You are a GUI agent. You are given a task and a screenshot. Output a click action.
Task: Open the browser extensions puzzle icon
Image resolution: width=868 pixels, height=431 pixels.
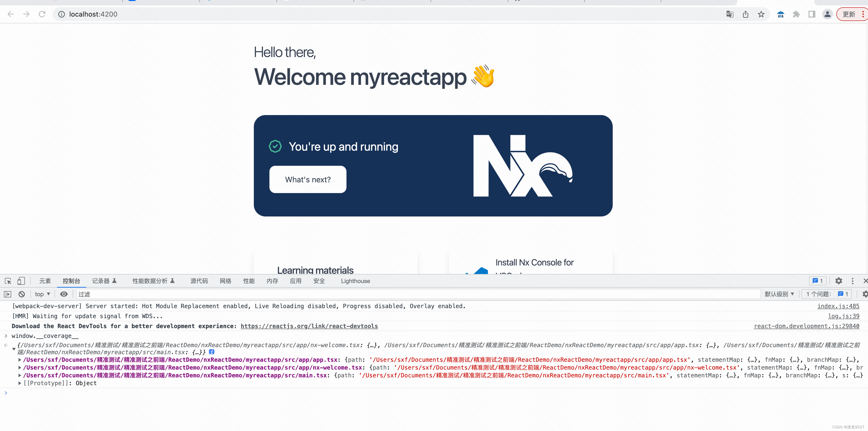[797, 14]
